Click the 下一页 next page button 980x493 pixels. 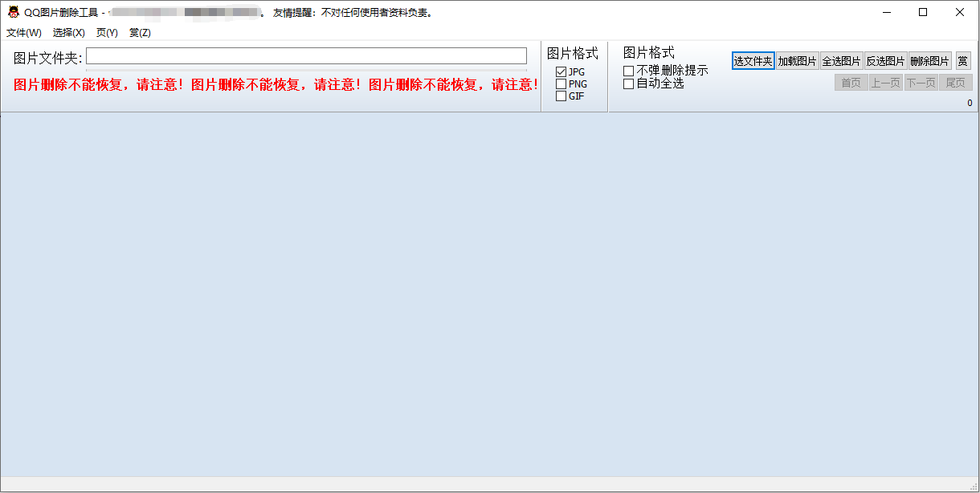point(921,83)
